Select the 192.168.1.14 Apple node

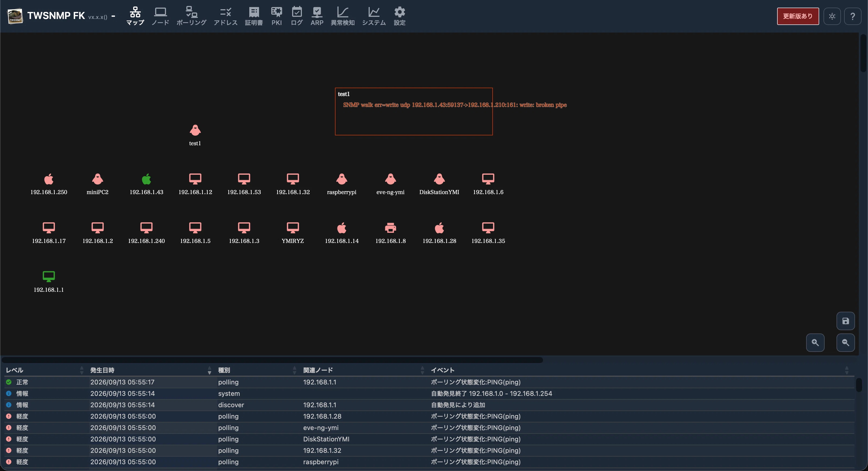coord(342,228)
